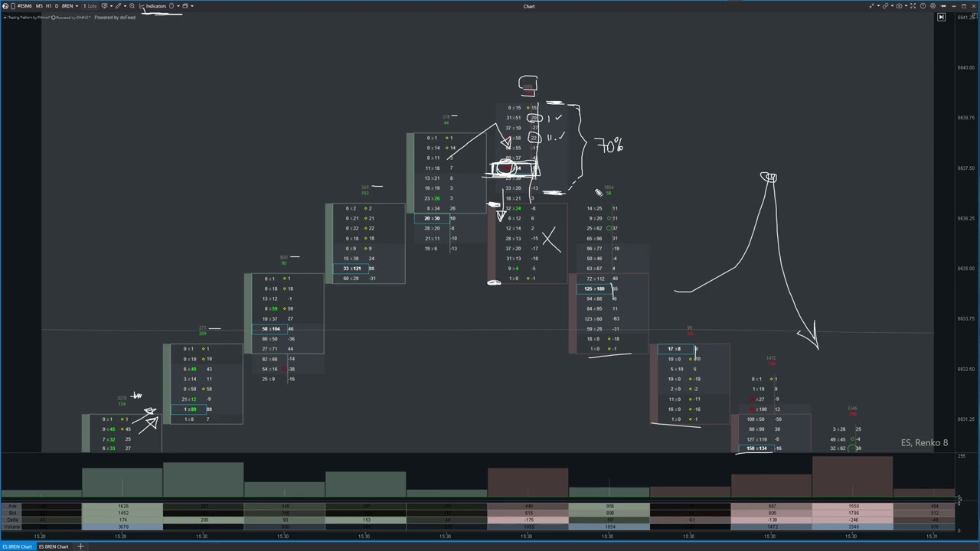
Task: Open help via the question mark icon
Action: [x=923, y=6]
